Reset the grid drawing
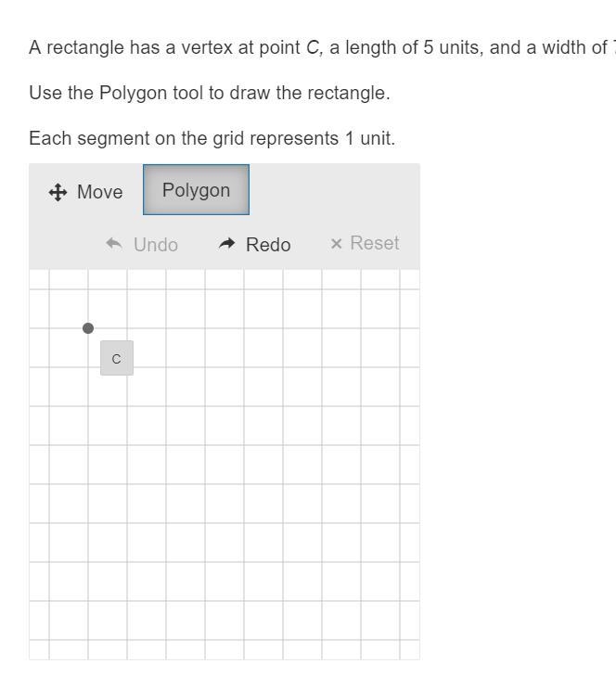Viewport: 616px width, 677px height. (365, 244)
